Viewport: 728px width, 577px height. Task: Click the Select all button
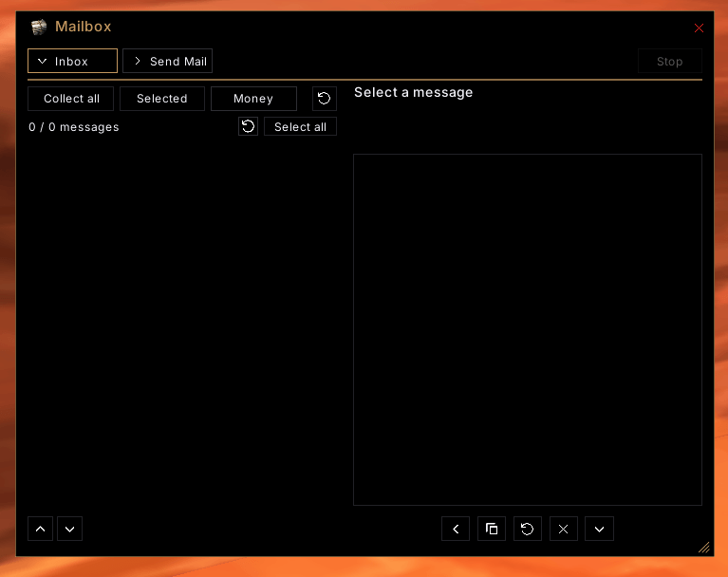[x=300, y=126]
